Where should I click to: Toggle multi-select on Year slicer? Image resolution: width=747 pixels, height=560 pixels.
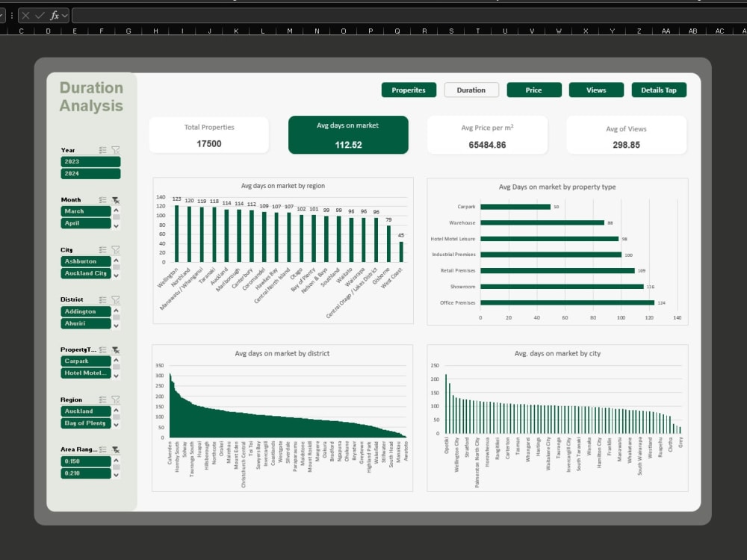tap(102, 150)
